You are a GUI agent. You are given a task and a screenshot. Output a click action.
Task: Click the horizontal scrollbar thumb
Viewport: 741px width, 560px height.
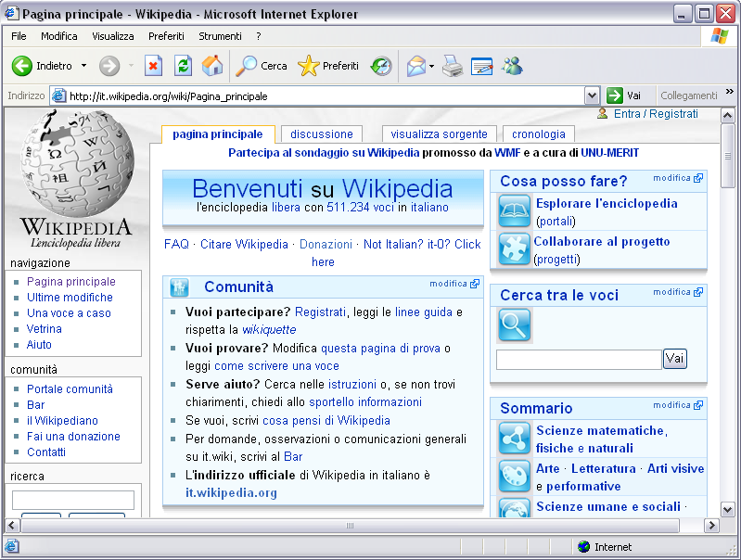[x=350, y=526]
